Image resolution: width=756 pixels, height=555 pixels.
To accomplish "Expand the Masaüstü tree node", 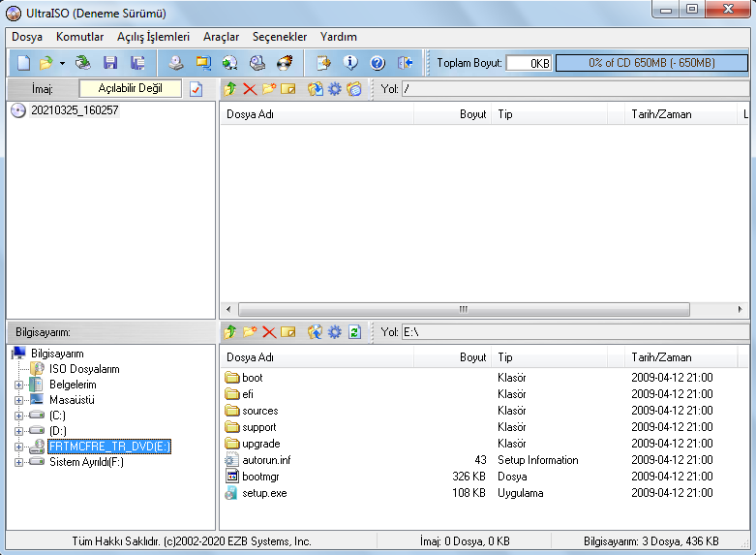I will point(18,401).
